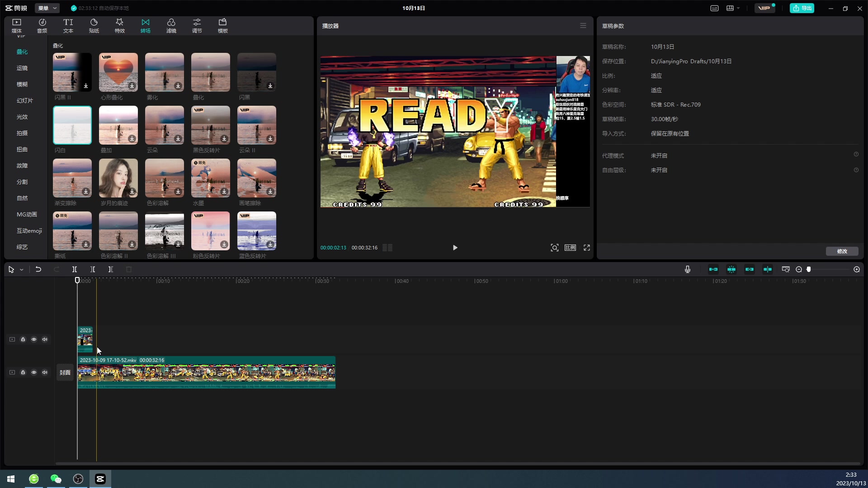Trim clip left of playhead
This screenshot has width=868, height=488.
coord(93,269)
